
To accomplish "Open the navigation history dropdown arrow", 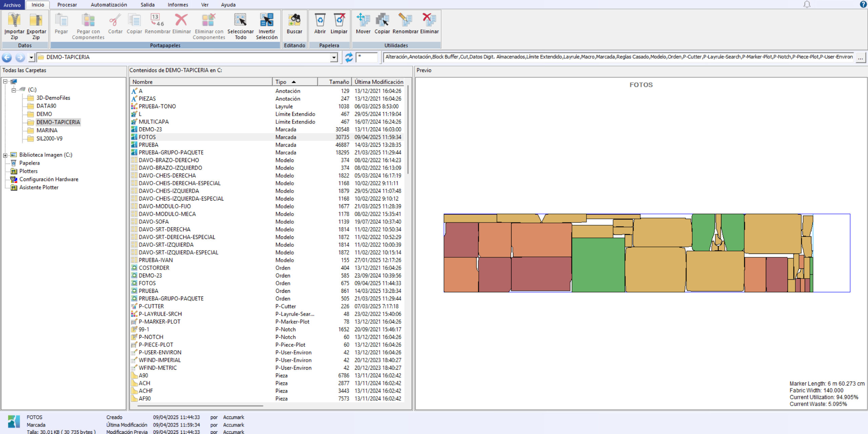I will point(31,57).
